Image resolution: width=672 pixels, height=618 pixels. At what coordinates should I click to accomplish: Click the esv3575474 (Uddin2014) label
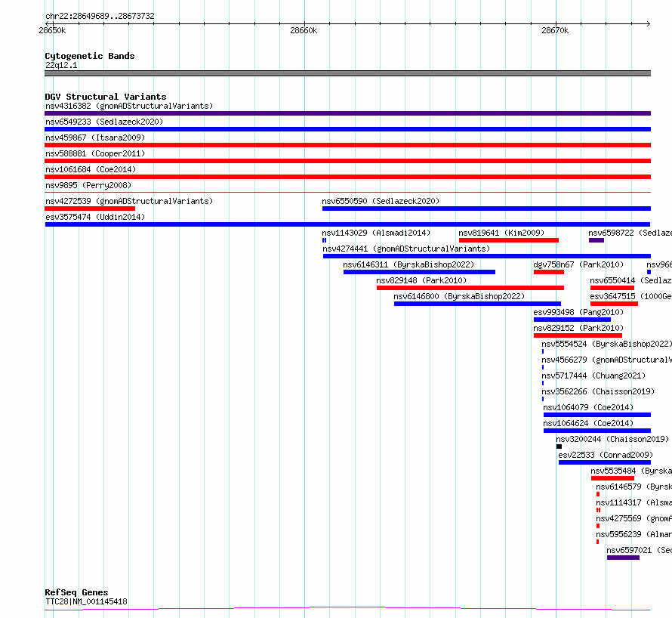pyautogui.click(x=95, y=217)
